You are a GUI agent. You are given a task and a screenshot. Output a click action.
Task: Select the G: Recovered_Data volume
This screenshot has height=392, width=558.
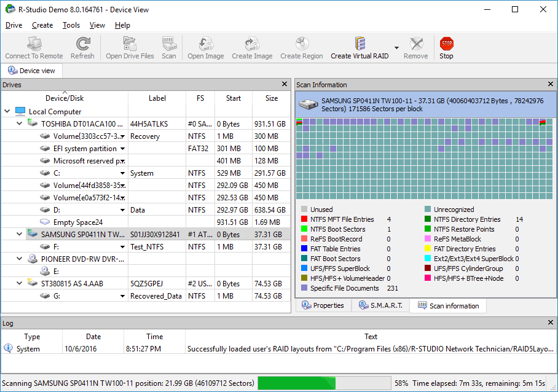coord(57,296)
